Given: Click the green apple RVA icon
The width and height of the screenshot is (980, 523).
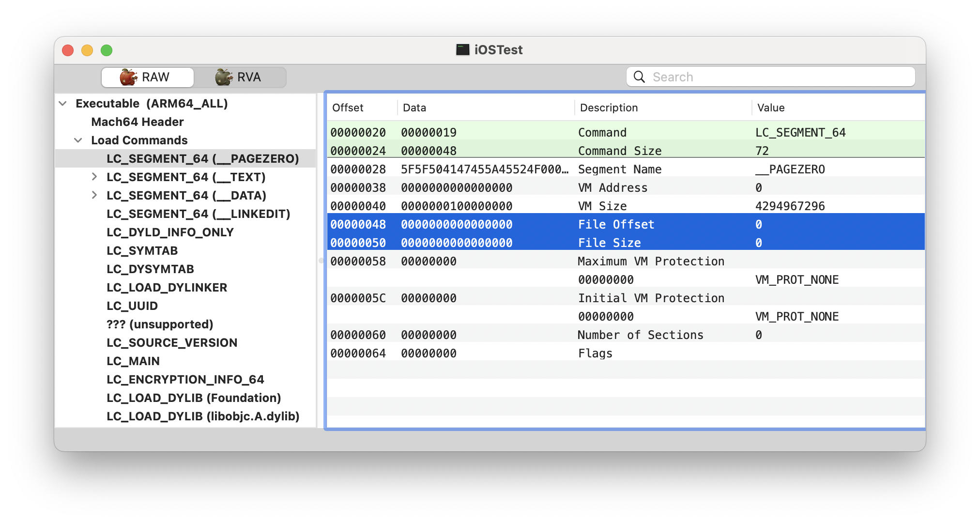Looking at the screenshot, I should coord(224,77).
